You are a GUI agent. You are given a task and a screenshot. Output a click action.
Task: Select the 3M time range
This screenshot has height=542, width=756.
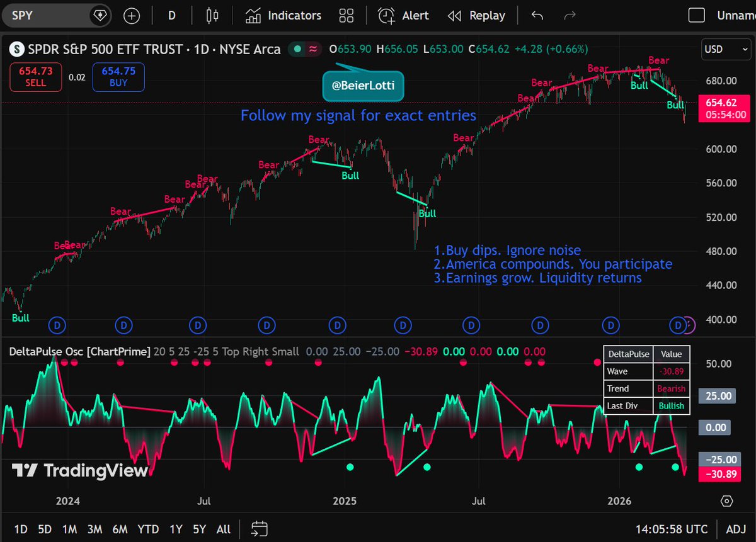94,529
